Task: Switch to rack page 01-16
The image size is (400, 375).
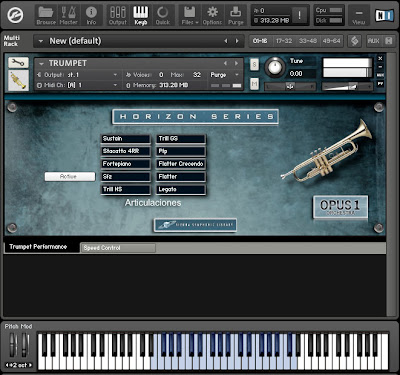Action: point(260,41)
